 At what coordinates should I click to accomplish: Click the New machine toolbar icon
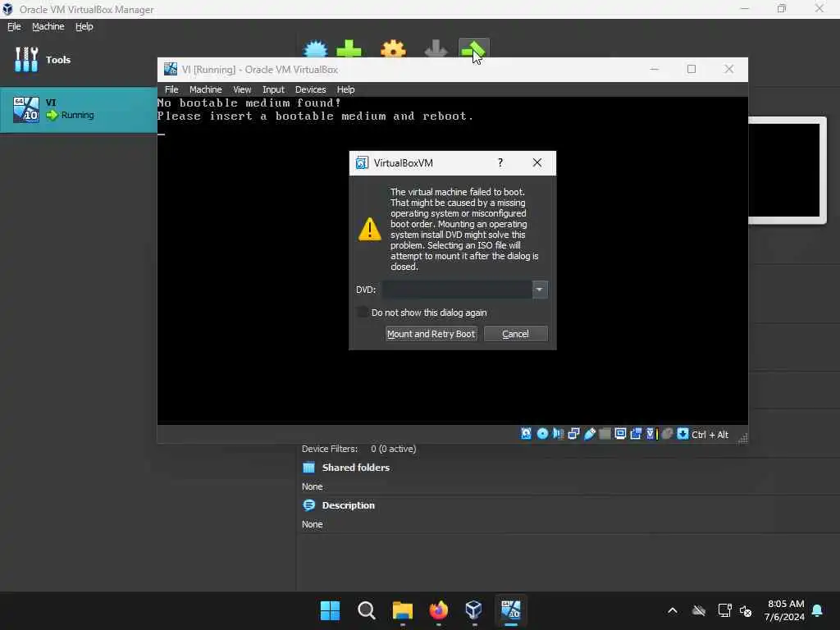[315, 49]
